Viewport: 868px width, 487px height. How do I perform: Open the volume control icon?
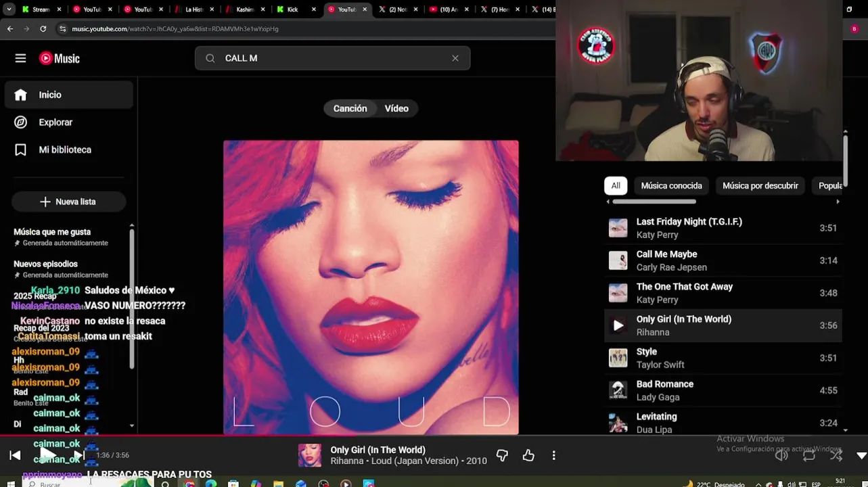tap(781, 455)
